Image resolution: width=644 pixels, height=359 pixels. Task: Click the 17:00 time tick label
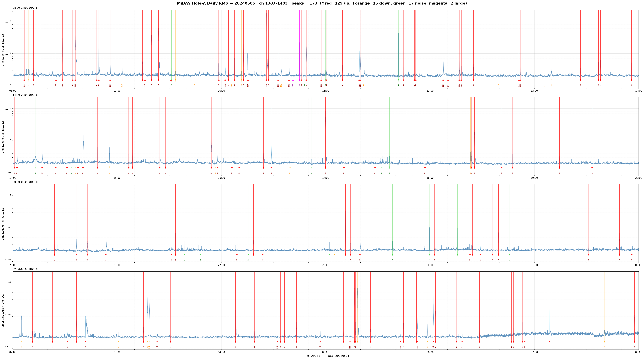point(326,178)
